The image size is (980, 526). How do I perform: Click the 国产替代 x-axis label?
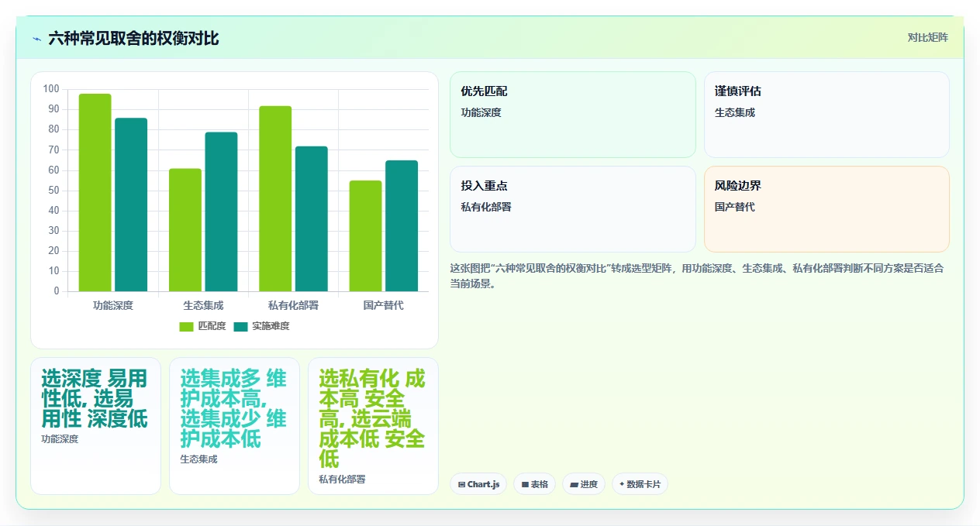(x=383, y=305)
